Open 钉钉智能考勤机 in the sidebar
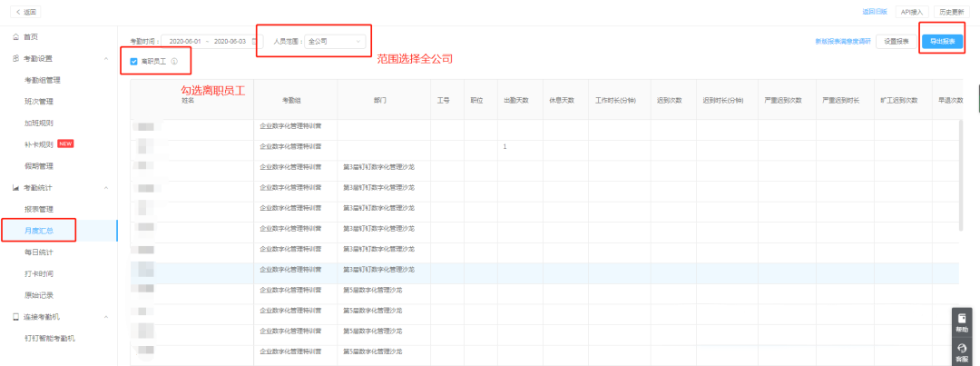Image resolution: width=980 pixels, height=366 pixels. [x=49, y=339]
